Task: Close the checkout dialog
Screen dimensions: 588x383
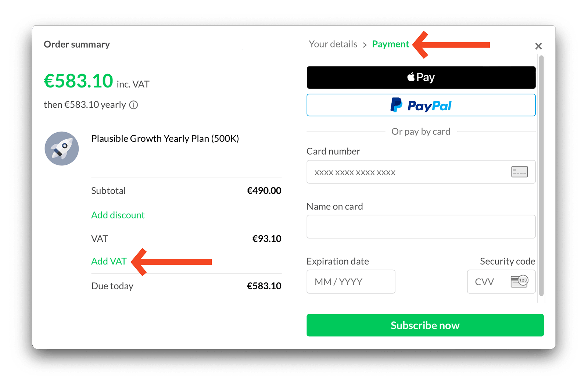Action: click(x=538, y=46)
